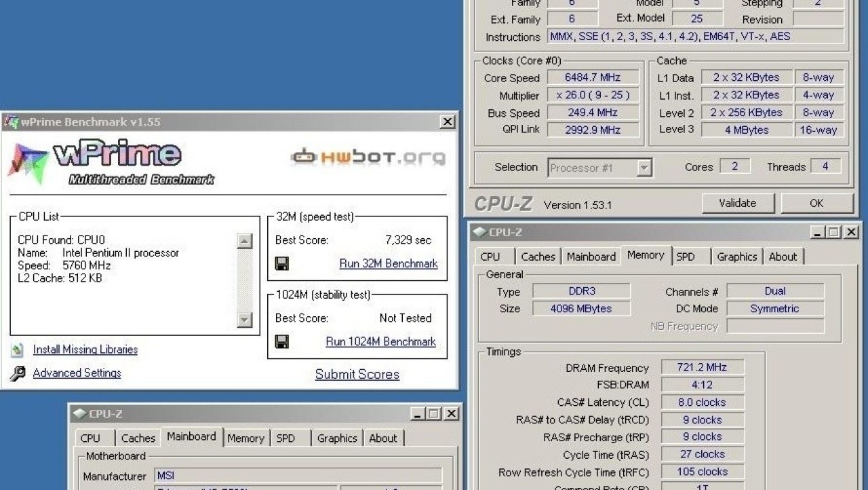This screenshot has height=490, width=868.
Task: Click the Level 3 cache value 4 MBytes
Action: tap(747, 130)
